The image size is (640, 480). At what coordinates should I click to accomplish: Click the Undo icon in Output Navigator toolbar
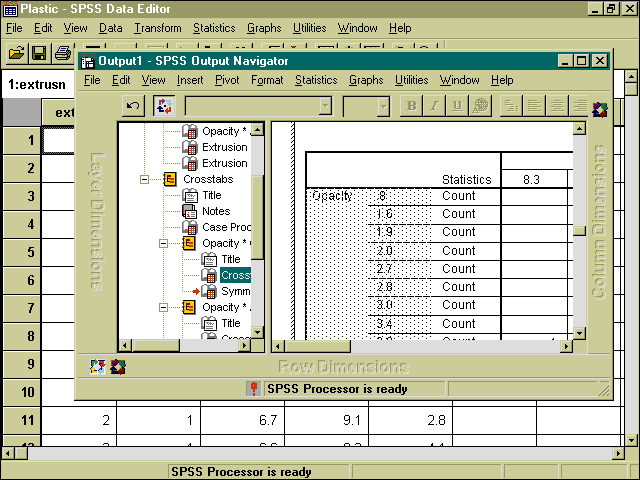(132, 106)
